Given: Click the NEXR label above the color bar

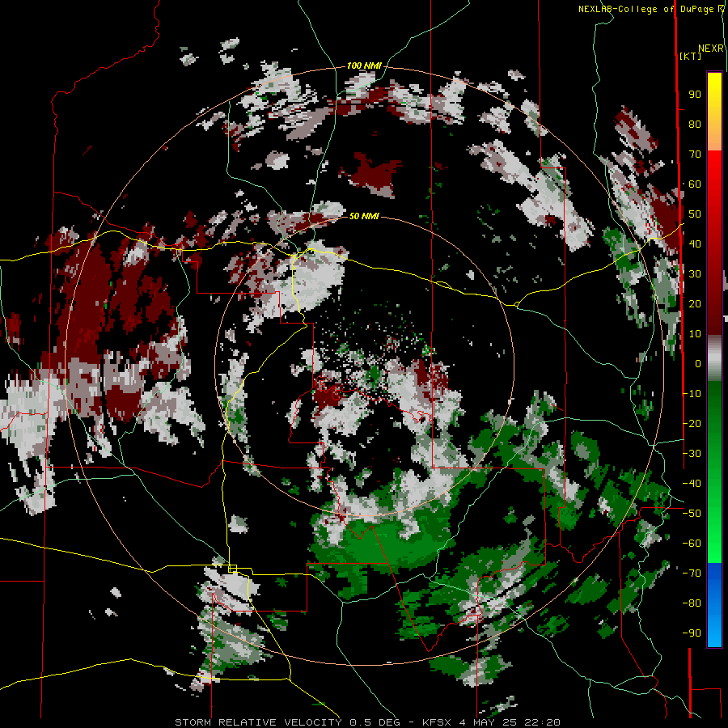Looking at the screenshot, I should point(711,49).
